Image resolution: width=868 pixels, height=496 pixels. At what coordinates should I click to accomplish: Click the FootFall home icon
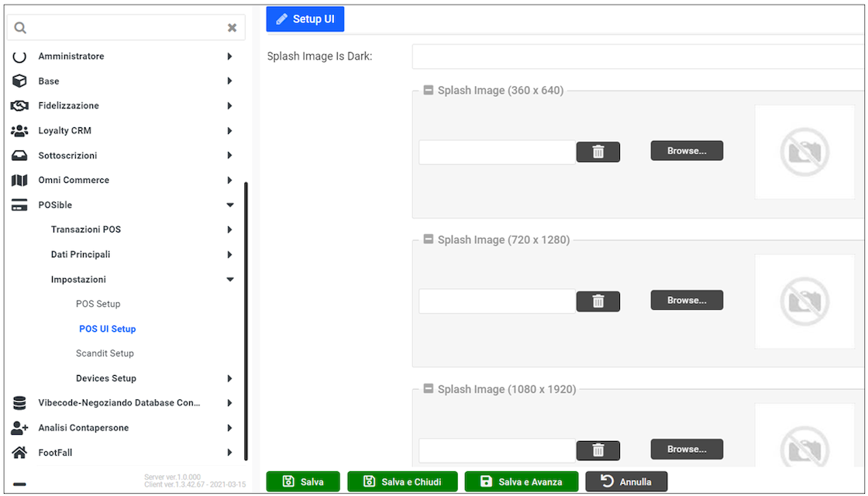(x=20, y=453)
